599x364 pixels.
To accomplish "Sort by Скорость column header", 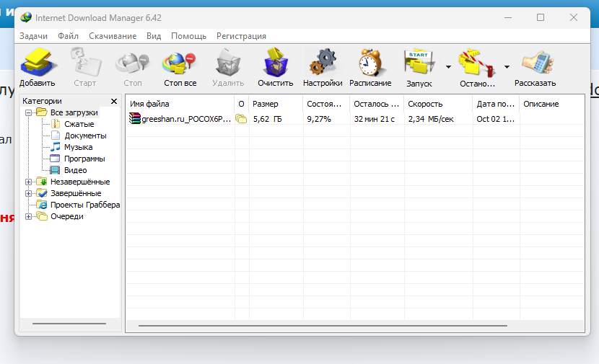I will (x=439, y=104).
